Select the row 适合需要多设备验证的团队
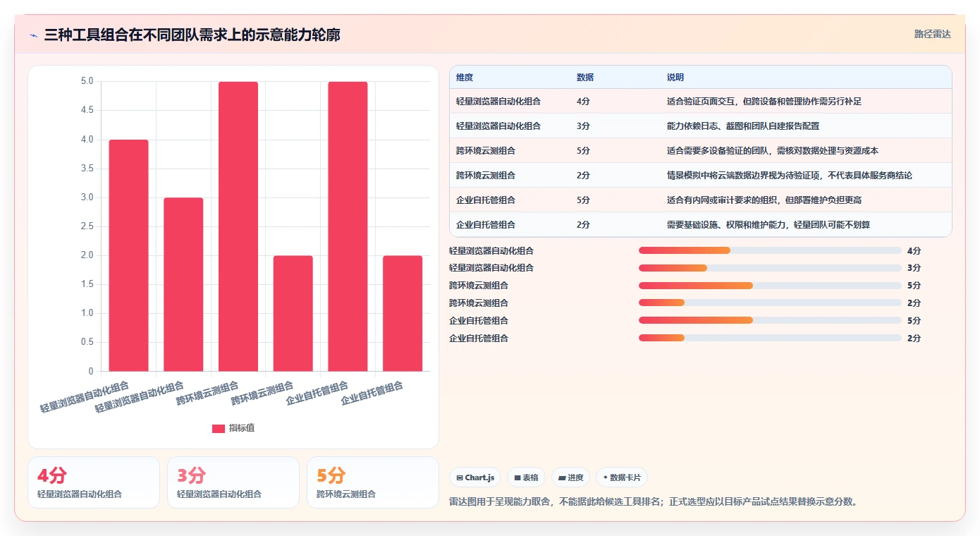The height and width of the screenshot is (536, 980). 700,150
